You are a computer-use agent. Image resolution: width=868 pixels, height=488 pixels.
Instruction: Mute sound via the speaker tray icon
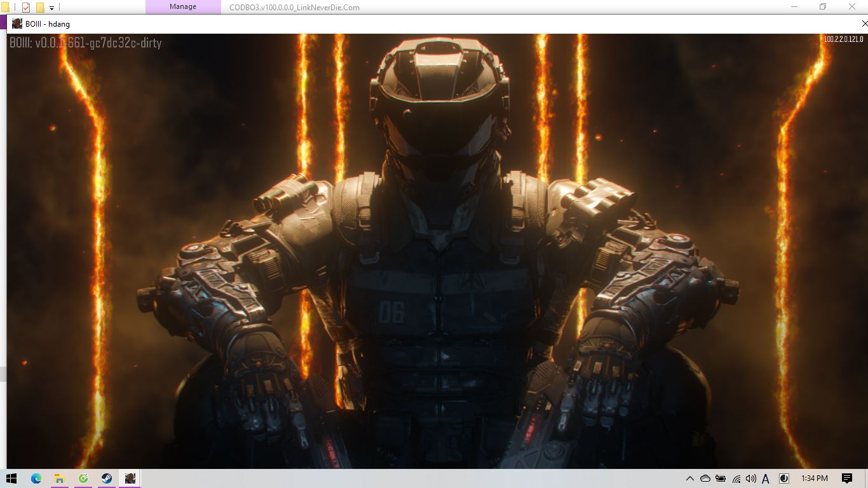[x=751, y=478]
